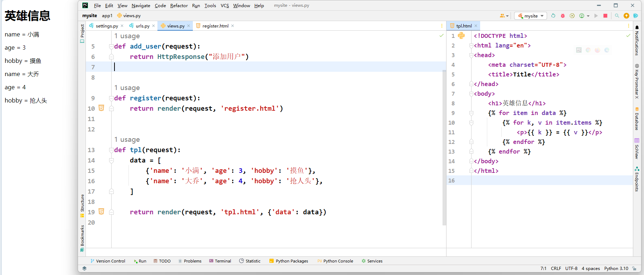Click the 4 spaces indent widget
The image size is (644, 275).
coord(591,269)
